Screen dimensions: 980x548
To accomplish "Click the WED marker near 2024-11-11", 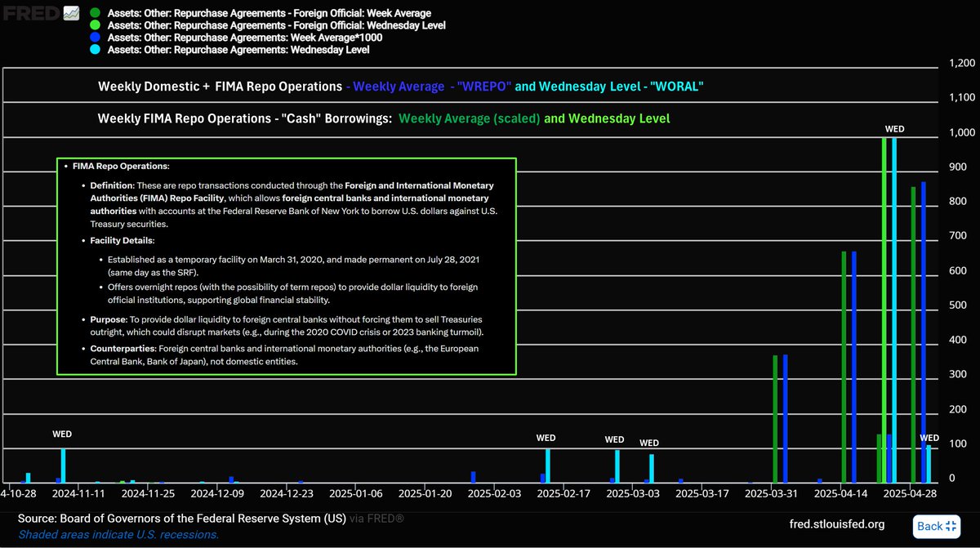I will pyautogui.click(x=62, y=434).
